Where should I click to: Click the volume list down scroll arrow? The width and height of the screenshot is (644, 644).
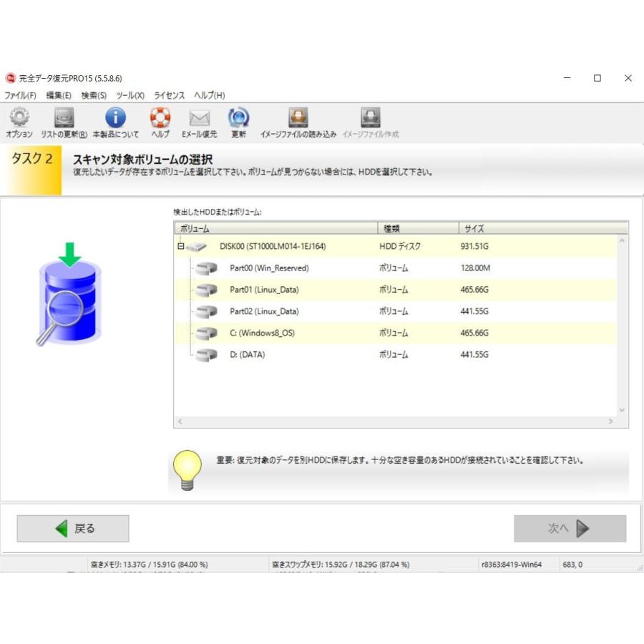[x=623, y=410]
